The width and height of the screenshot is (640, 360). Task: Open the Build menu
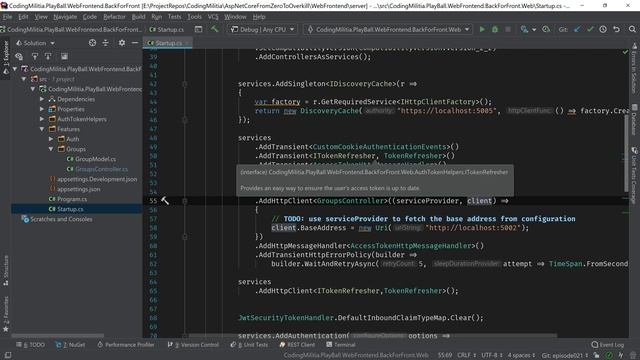pos(138,17)
